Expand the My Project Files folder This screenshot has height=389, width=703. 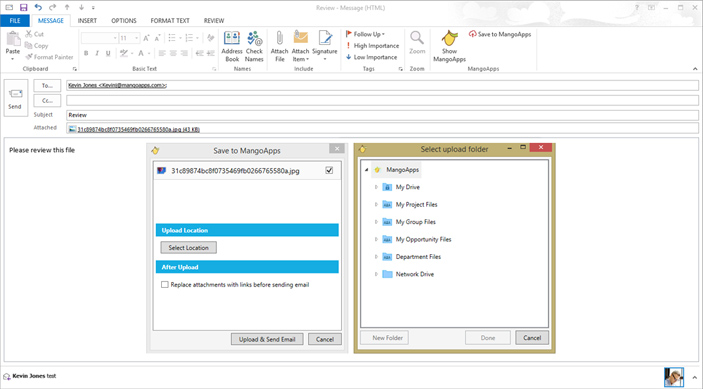(x=376, y=205)
